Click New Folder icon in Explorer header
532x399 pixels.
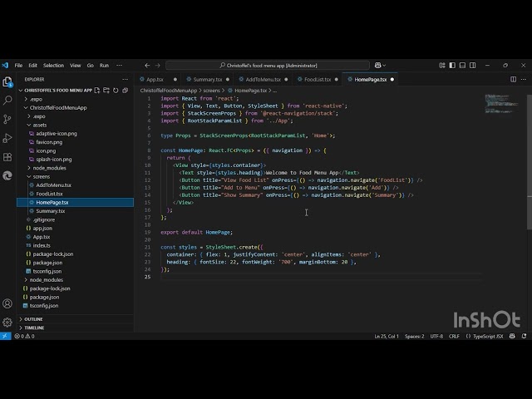point(106,91)
